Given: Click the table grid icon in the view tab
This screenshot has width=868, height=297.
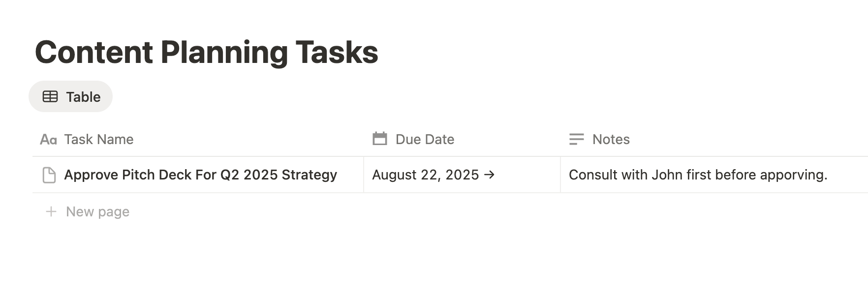Looking at the screenshot, I should click(50, 96).
